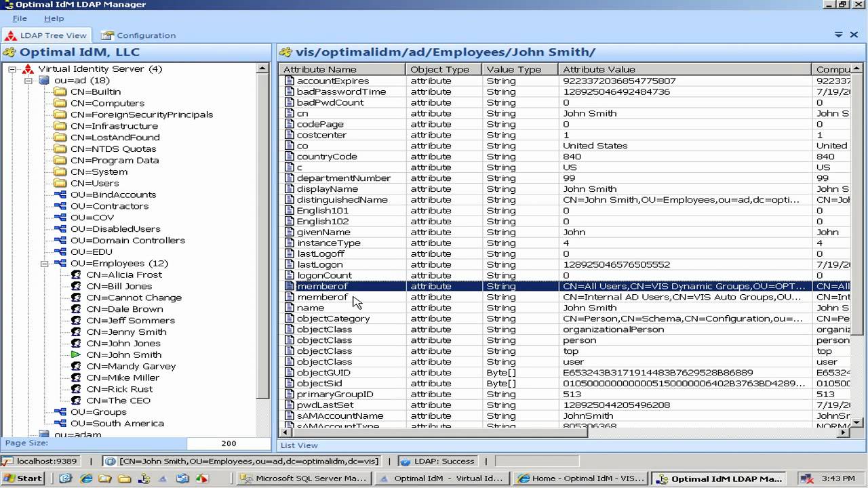Sort by Value Type column header
Image resolution: width=868 pixels, height=488 pixels.
pyautogui.click(x=519, y=69)
